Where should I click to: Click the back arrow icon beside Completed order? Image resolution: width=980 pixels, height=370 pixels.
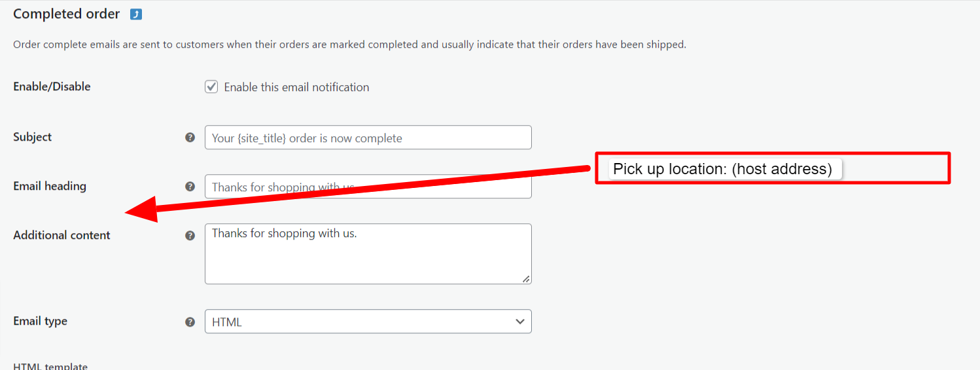(x=136, y=14)
